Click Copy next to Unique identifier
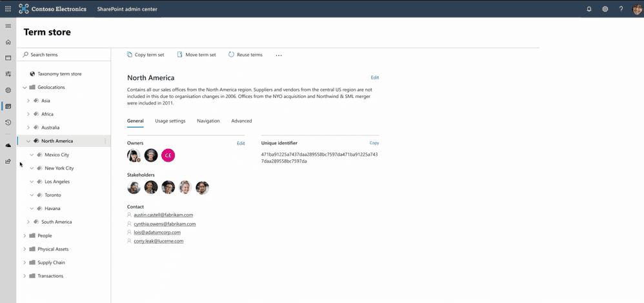 coord(374,143)
